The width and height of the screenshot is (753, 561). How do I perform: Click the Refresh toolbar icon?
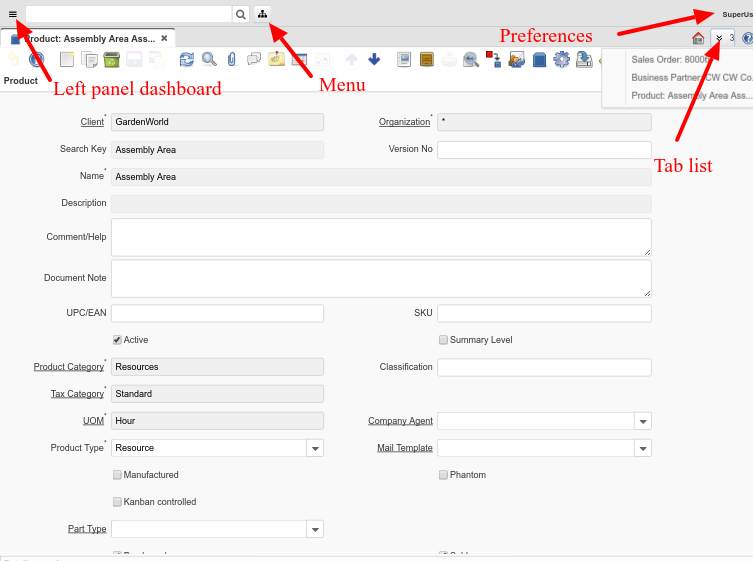[187, 60]
